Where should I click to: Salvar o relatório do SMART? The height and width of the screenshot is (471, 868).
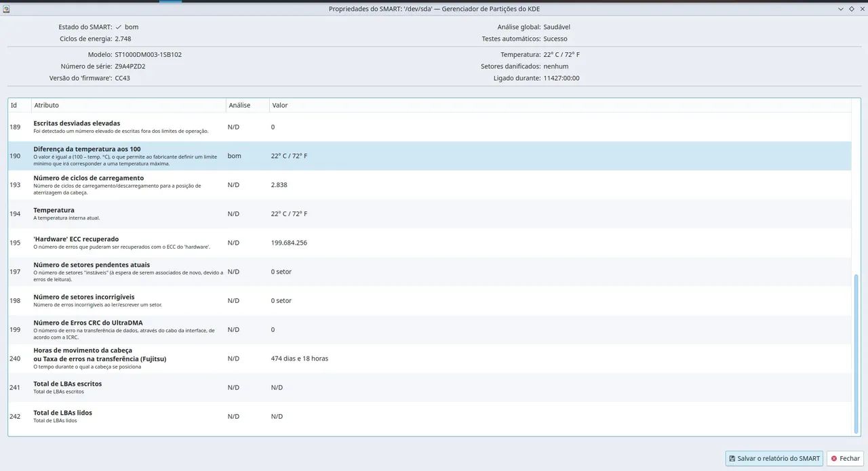point(774,459)
